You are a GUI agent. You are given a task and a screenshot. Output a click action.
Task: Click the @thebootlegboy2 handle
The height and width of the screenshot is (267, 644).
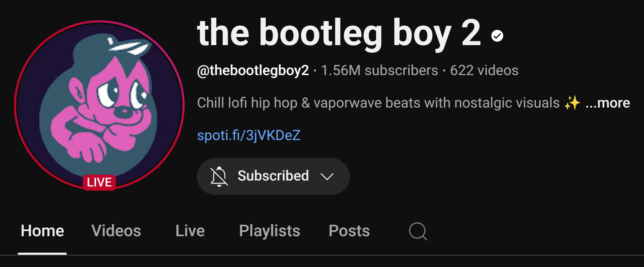point(253,70)
